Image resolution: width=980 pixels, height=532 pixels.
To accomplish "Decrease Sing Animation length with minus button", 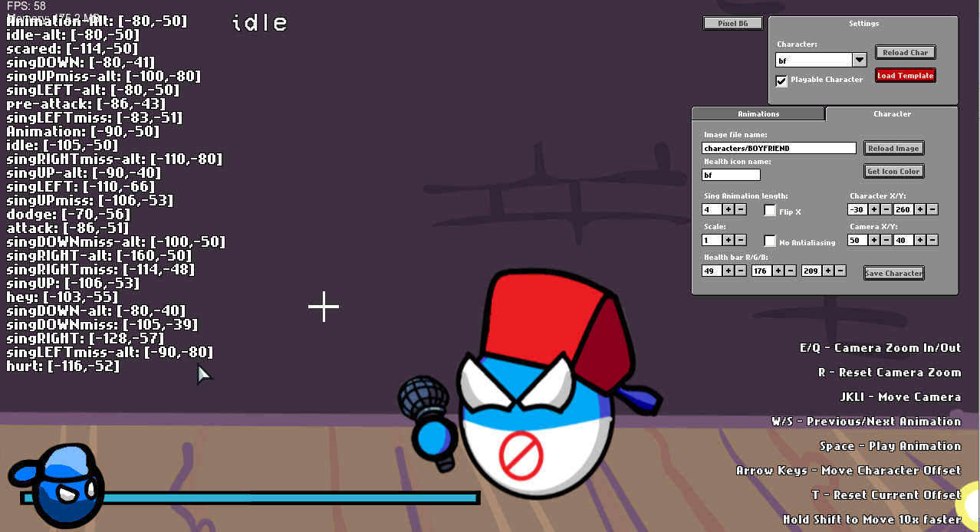I will tap(739, 209).
